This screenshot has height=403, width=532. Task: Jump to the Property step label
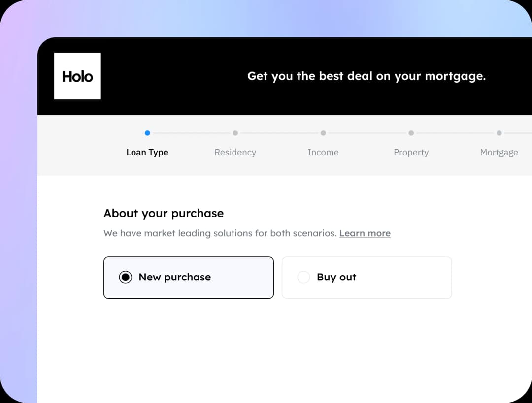pos(411,153)
